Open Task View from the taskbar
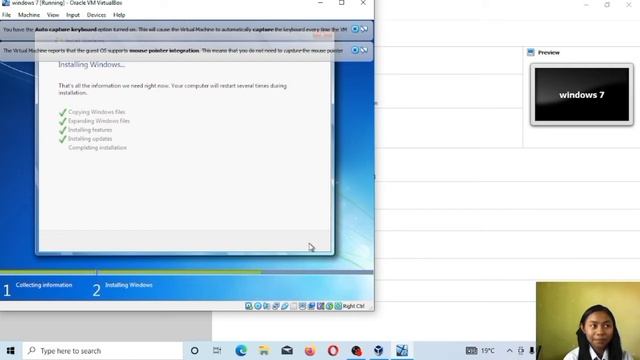Image resolution: width=640 pixels, height=360 pixels. pos(217,351)
